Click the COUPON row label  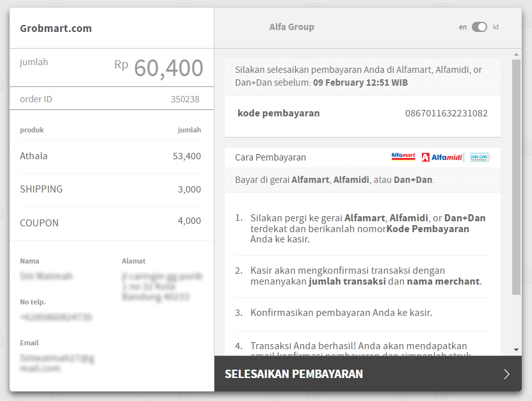tap(39, 223)
